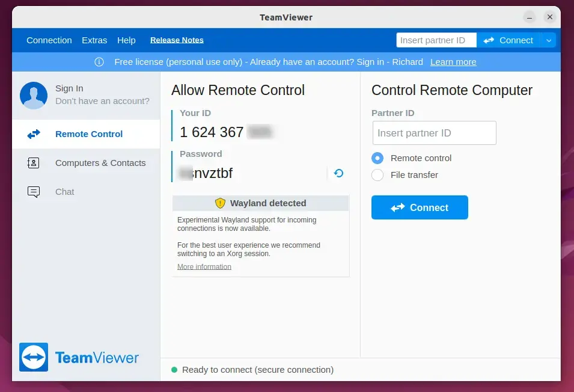
Task: Open the Help menu
Action: pos(126,40)
